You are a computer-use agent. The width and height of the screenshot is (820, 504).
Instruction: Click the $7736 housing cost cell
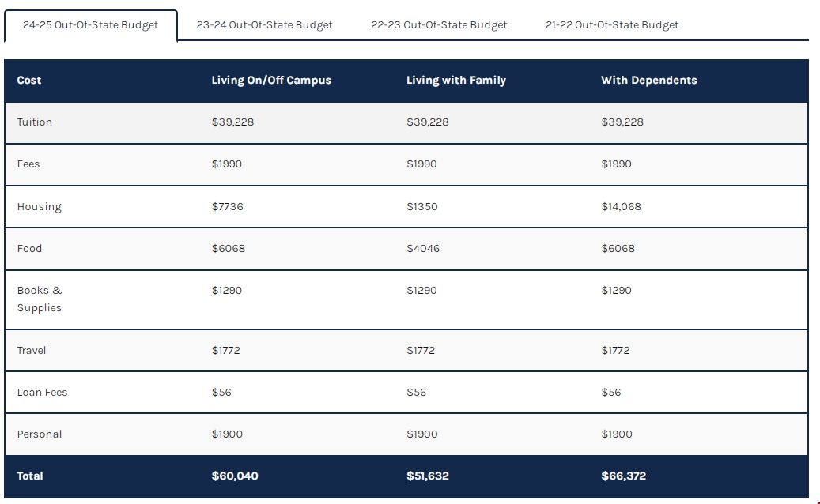(228, 207)
